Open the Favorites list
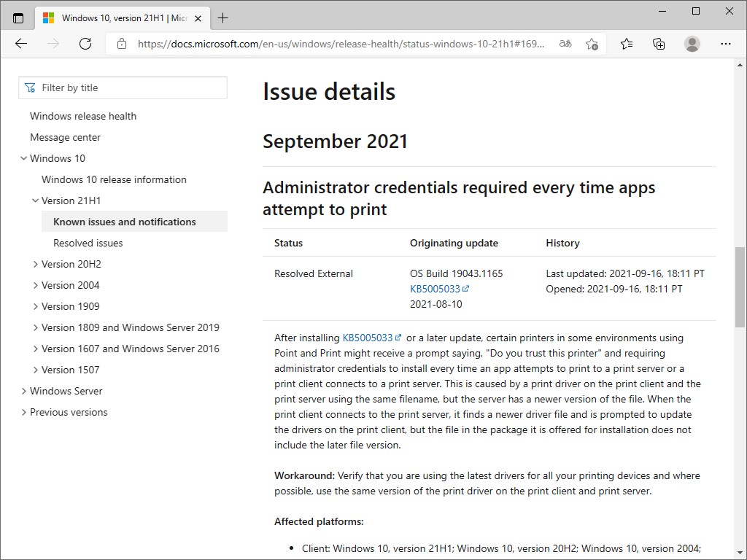747x560 pixels. click(x=626, y=43)
